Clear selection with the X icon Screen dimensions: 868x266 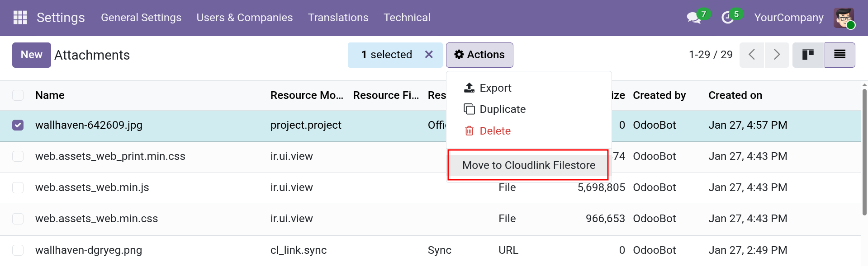click(x=429, y=55)
